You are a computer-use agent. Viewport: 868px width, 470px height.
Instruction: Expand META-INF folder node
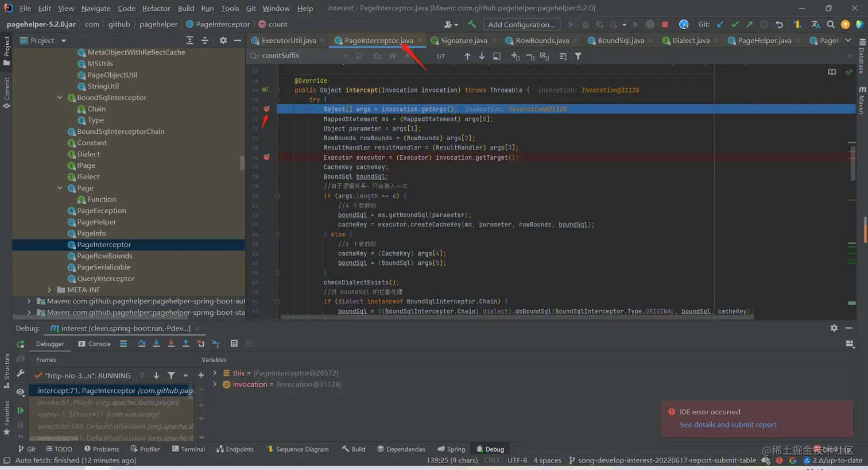49,290
